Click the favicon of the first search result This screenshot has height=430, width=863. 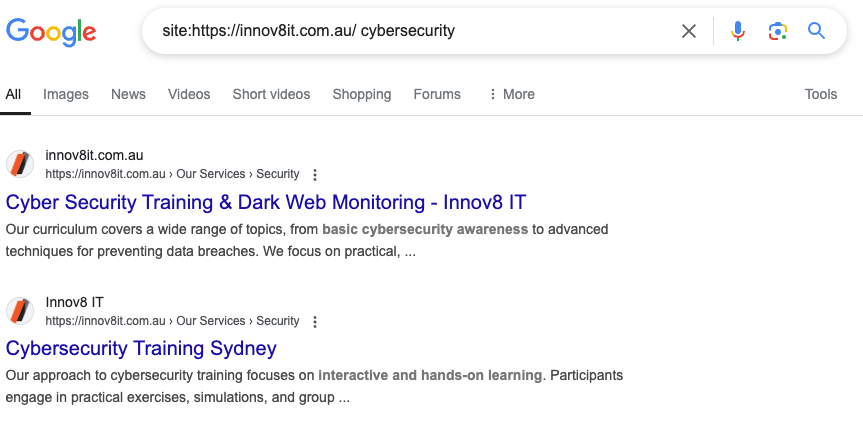(x=20, y=165)
